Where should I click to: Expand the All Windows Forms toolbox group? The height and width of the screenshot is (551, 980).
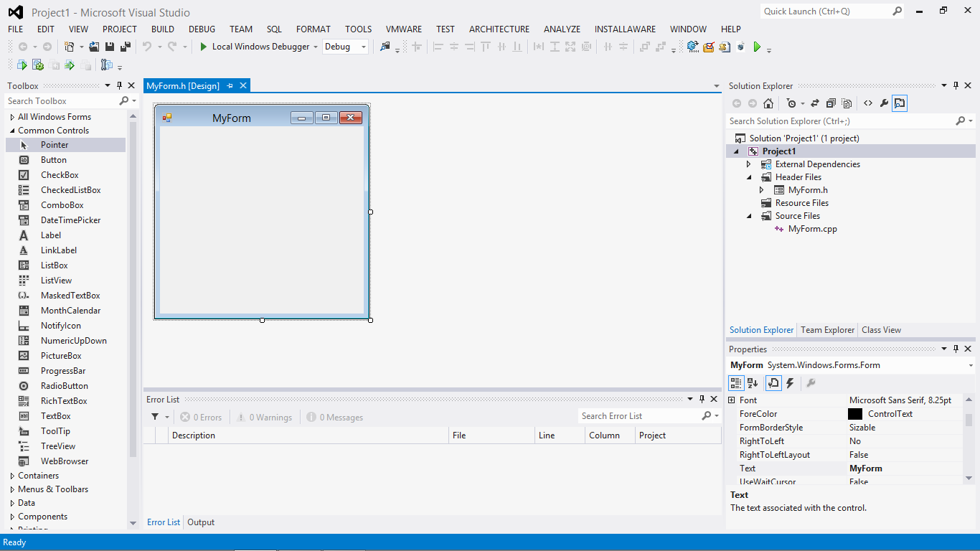[x=12, y=117]
